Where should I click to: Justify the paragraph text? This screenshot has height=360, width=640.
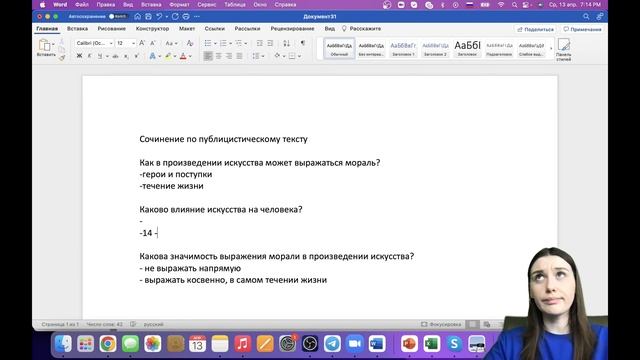click(239, 56)
